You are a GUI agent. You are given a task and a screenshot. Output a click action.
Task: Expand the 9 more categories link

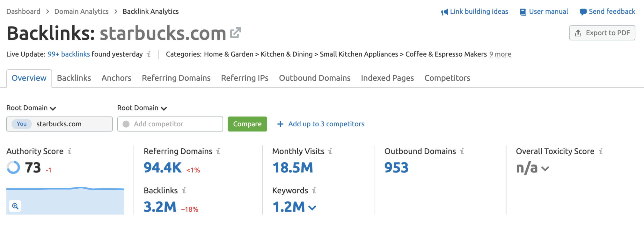pyautogui.click(x=500, y=54)
